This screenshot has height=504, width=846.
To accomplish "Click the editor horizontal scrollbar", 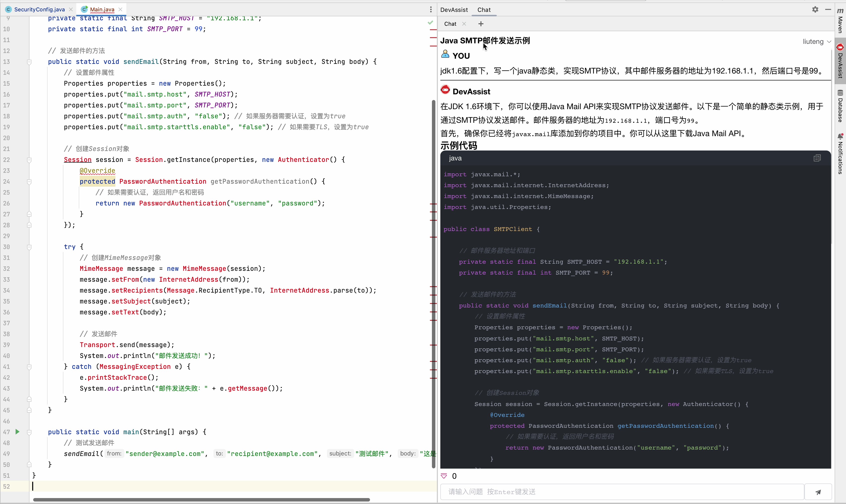I will pos(202,500).
